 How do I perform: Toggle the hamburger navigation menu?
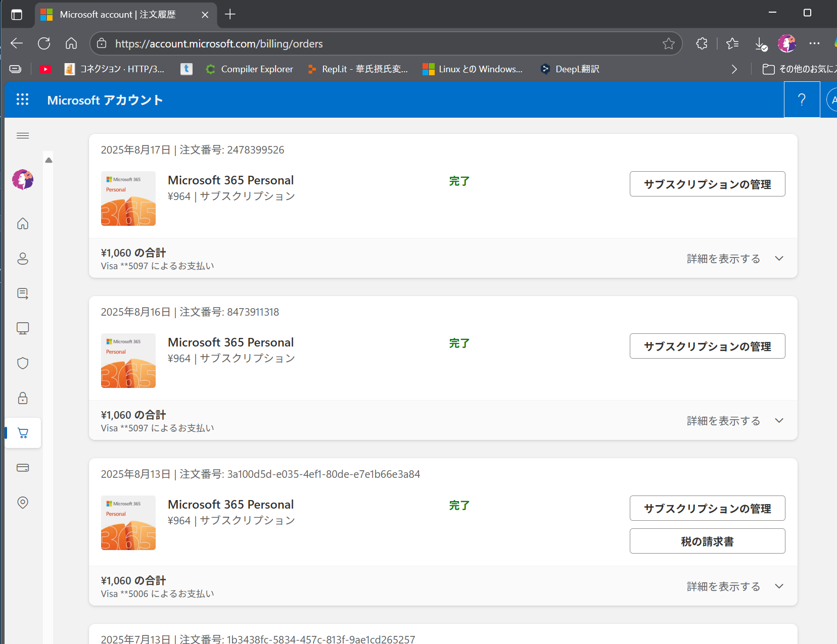click(x=23, y=135)
